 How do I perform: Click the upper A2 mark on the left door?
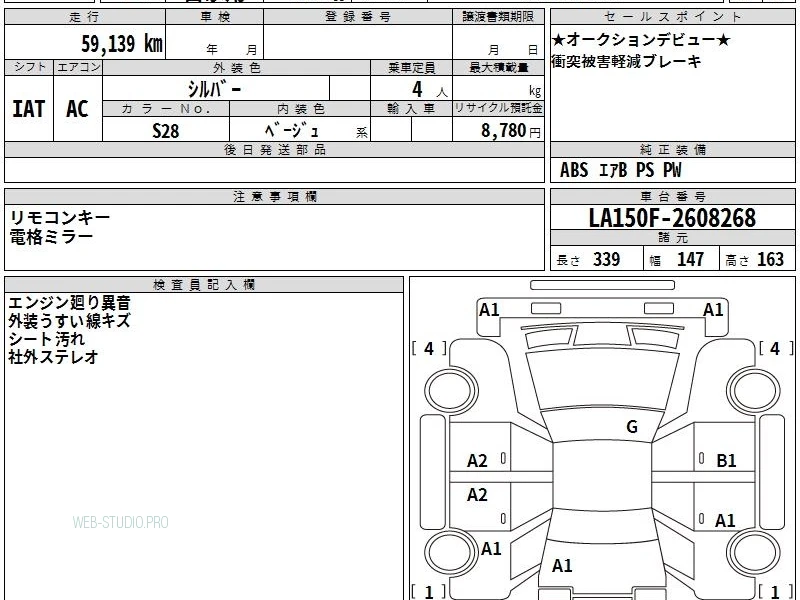[x=478, y=461]
